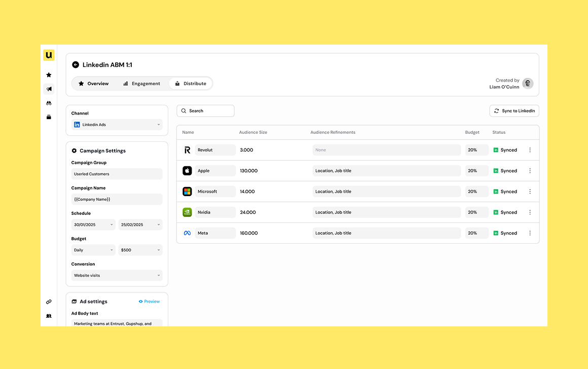Image resolution: width=588 pixels, height=369 pixels.
Task: Click the Microsoft name cell
Action: (x=215, y=192)
